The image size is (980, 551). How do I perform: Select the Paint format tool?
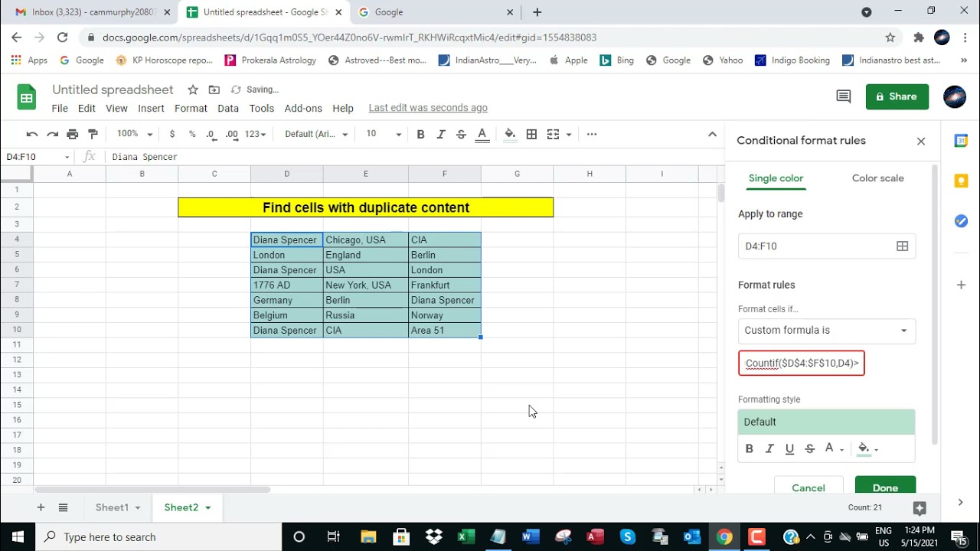click(x=93, y=134)
